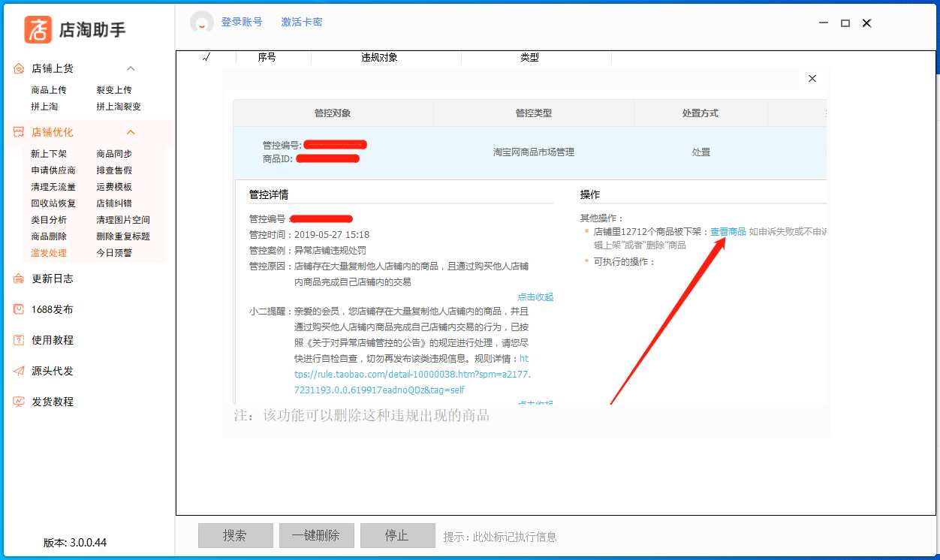The width and height of the screenshot is (940, 560).
Task: Open the 滥发处理 menu item
Action: click(49, 253)
